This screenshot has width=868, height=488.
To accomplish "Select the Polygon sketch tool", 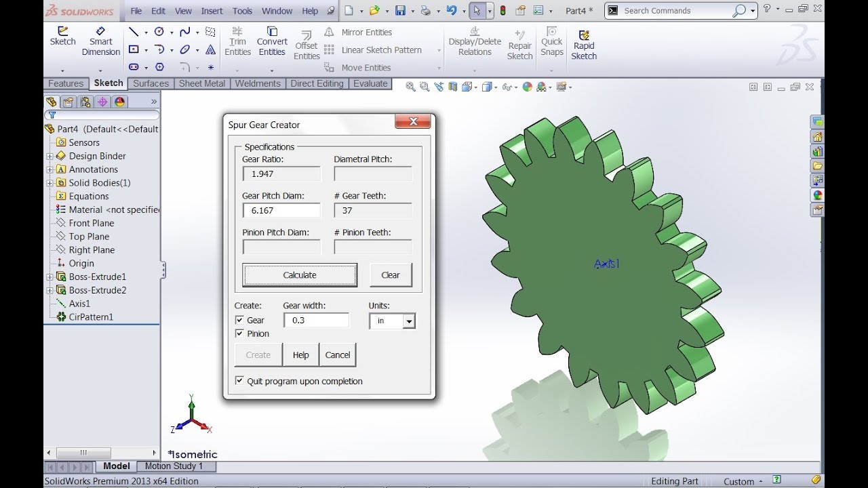I will [x=159, y=67].
